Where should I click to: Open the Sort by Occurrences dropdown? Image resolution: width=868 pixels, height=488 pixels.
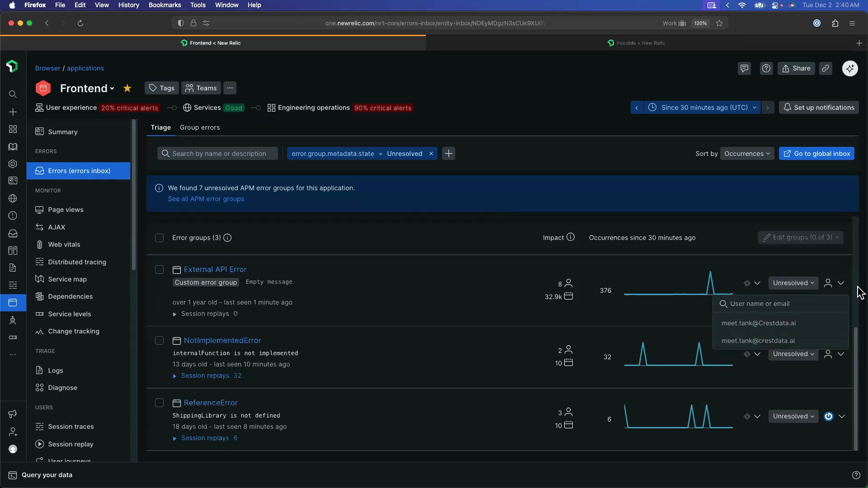[x=747, y=154]
